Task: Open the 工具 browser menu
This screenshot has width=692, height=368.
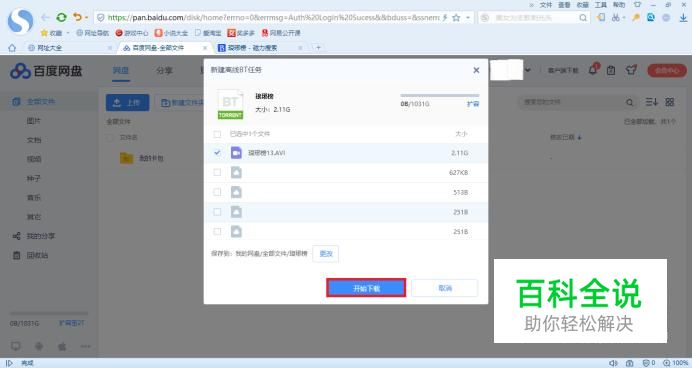Action: (x=601, y=5)
